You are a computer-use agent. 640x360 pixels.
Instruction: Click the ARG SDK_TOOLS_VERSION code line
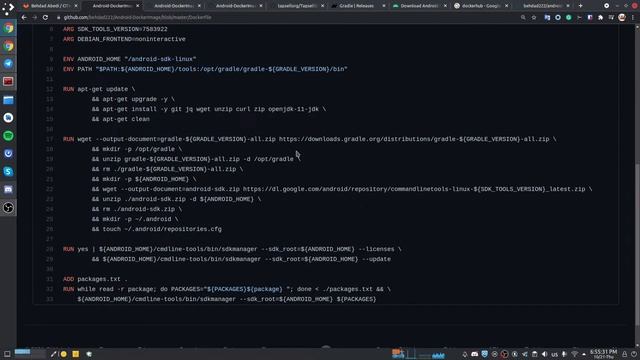pos(115,29)
